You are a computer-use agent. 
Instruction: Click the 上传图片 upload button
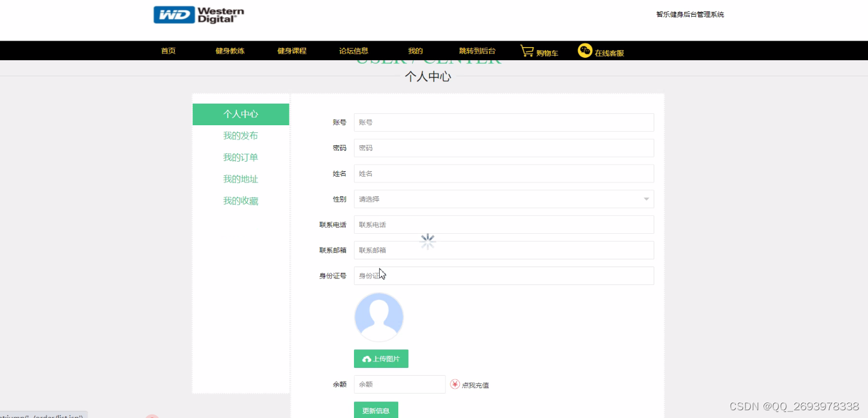(381, 359)
